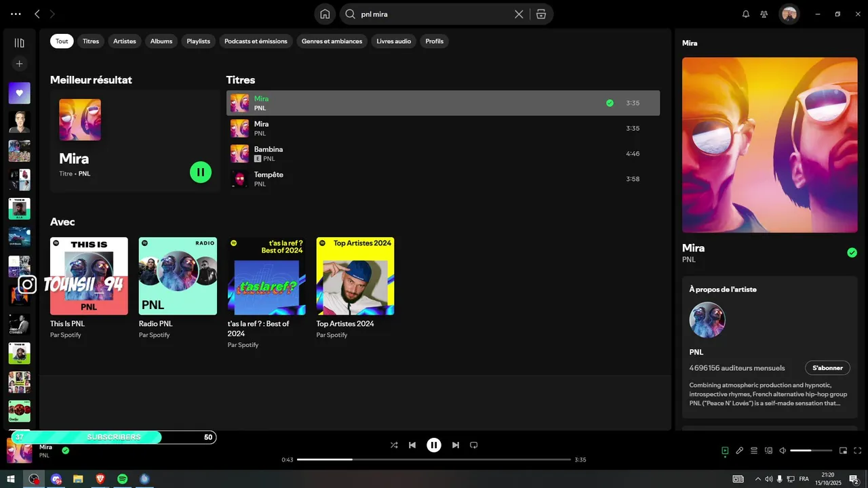The width and height of the screenshot is (868, 488).
Task: Open Spotify icon in Windows taskbar
Action: (122, 479)
